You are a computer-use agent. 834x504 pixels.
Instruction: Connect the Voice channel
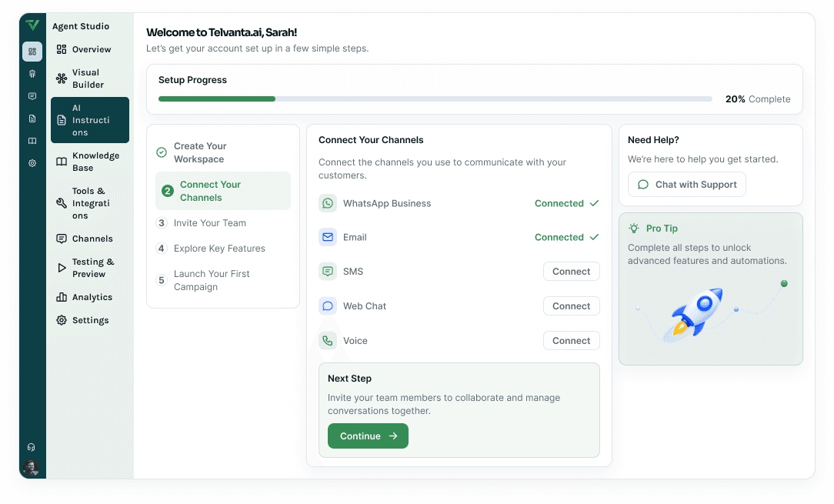pyautogui.click(x=571, y=341)
